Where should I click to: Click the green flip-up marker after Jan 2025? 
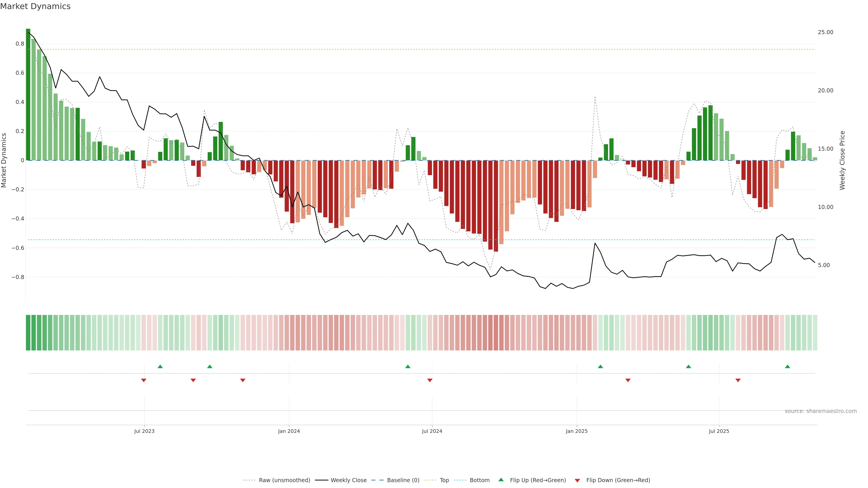pos(600,366)
